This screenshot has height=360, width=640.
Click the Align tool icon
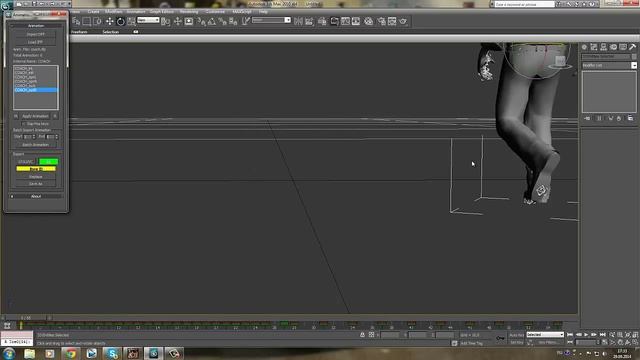tap(309, 21)
